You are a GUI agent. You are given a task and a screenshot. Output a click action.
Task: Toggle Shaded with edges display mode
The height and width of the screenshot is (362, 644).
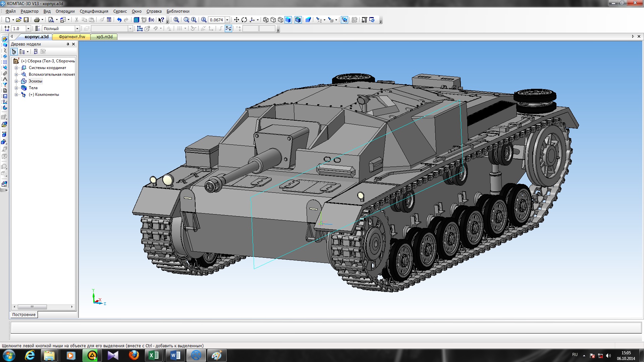[298, 20]
